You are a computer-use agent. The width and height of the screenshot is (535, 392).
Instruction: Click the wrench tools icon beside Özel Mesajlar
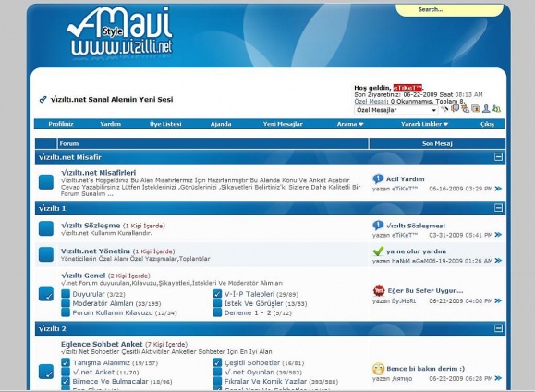(444, 109)
